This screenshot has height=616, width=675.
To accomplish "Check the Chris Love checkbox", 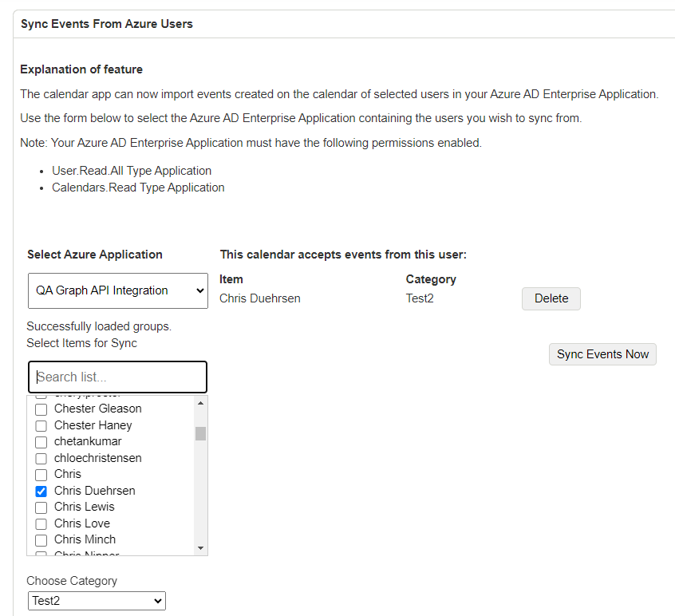I will 41,524.
